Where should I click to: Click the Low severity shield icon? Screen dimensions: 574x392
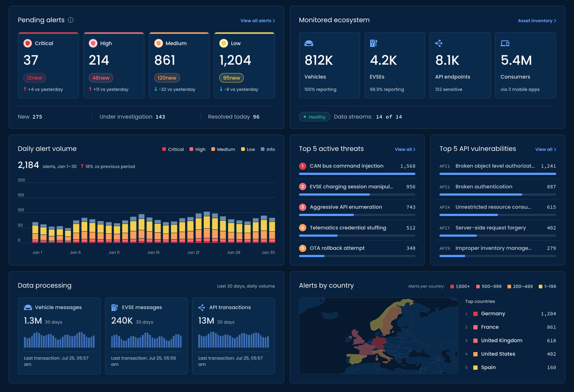224,43
